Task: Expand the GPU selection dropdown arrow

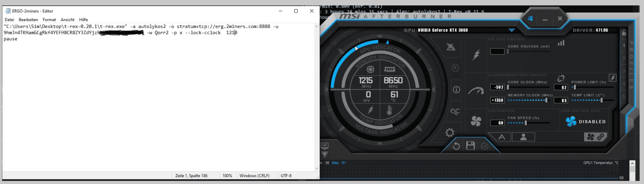Action: [x=511, y=30]
